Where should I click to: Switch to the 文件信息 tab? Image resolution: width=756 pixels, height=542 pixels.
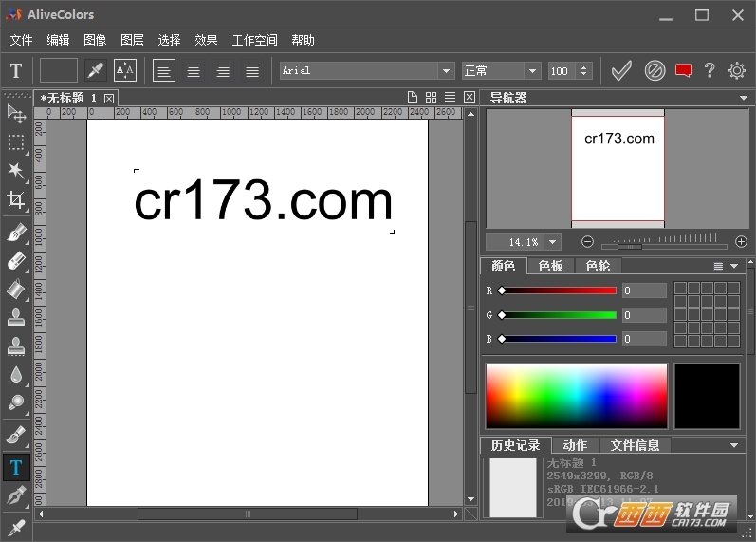point(635,445)
